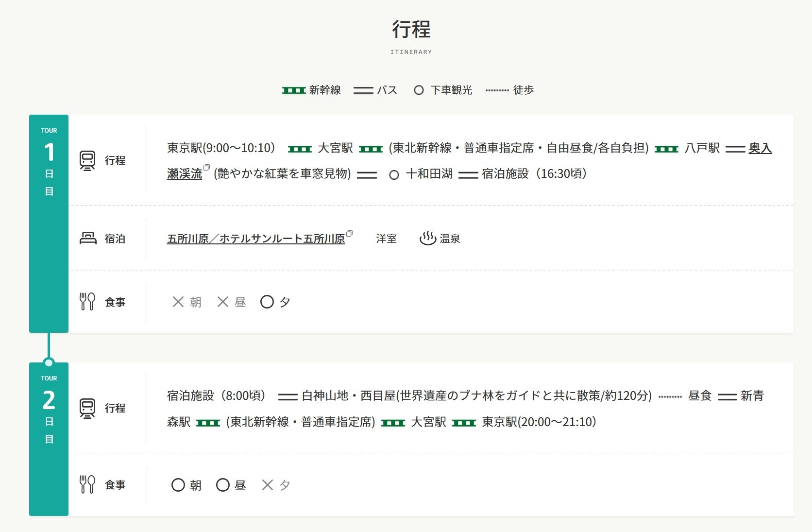Click Day 2 lunch 昼 circle mark

(223, 485)
